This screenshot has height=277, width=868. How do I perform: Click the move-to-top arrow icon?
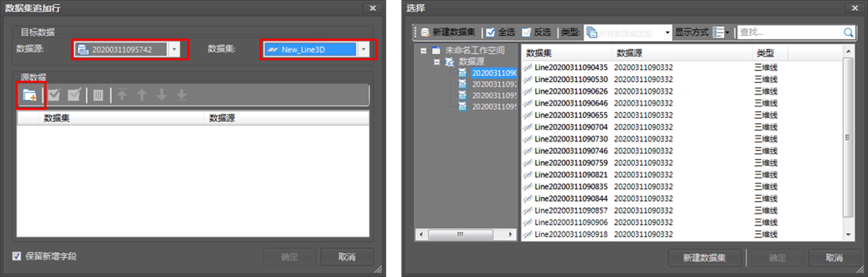click(x=122, y=95)
